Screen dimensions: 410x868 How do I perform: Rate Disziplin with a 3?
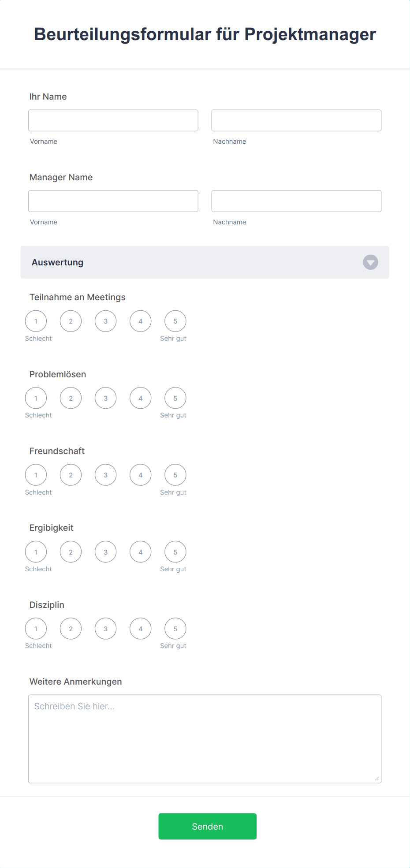(x=105, y=629)
